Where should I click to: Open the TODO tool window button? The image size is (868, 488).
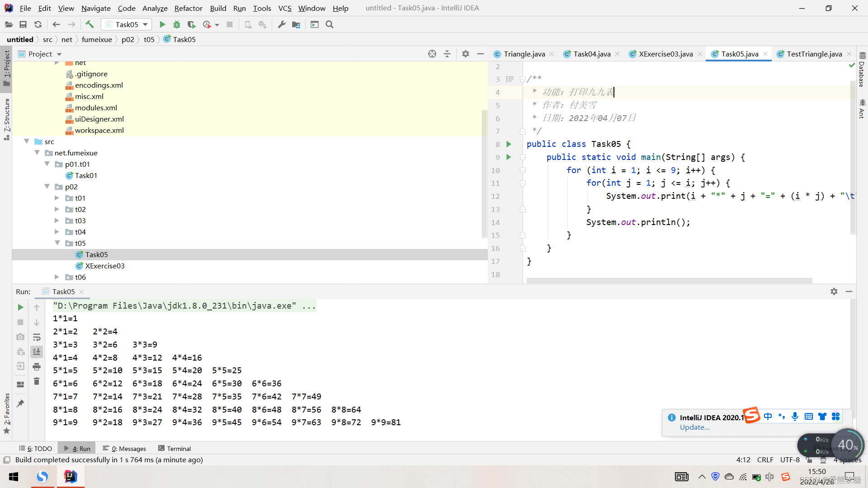point(36,448)
